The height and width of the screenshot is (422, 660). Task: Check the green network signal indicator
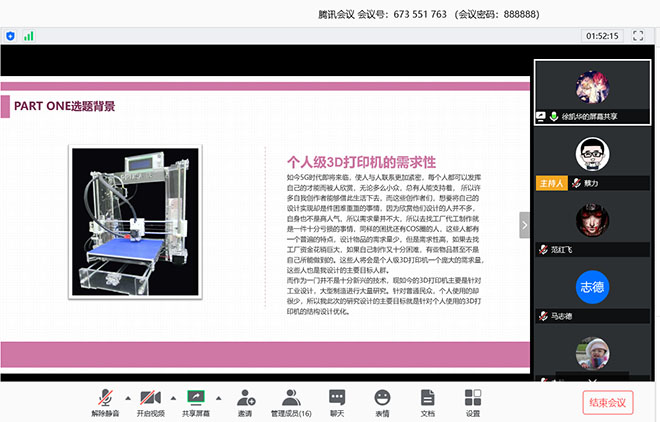(x=29, y=35)
